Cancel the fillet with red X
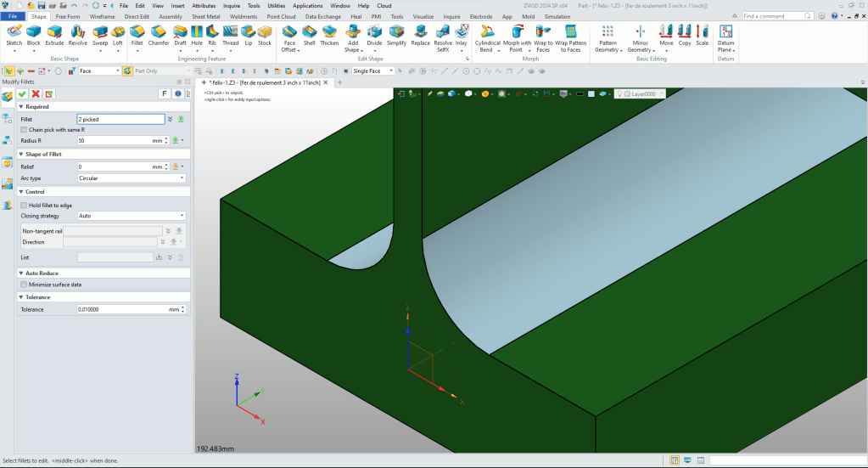This screenshot has width=868, height=468. pos(36,93)
